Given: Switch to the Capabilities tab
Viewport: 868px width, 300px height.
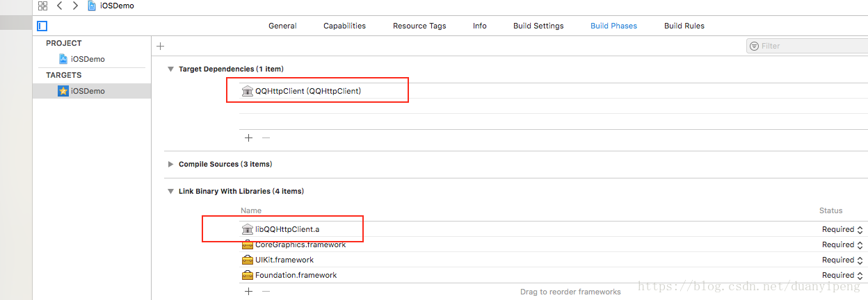Looking at the screenshot, I should coord(344,26).
